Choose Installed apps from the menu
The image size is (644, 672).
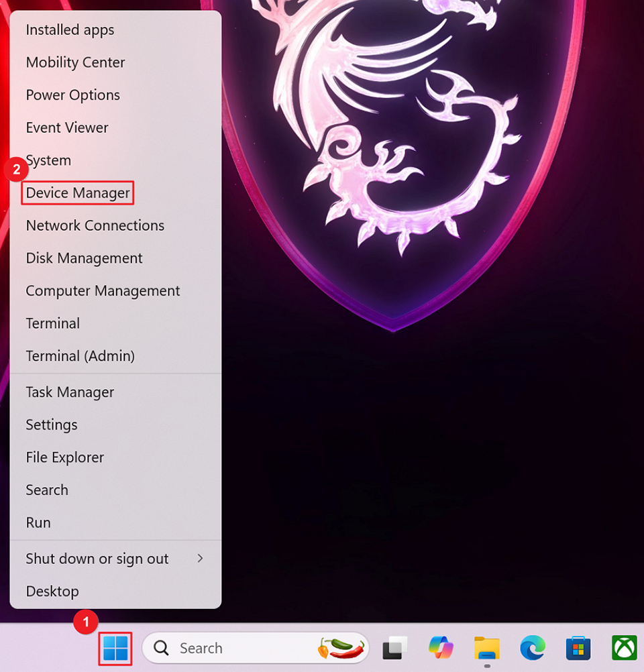115,30
